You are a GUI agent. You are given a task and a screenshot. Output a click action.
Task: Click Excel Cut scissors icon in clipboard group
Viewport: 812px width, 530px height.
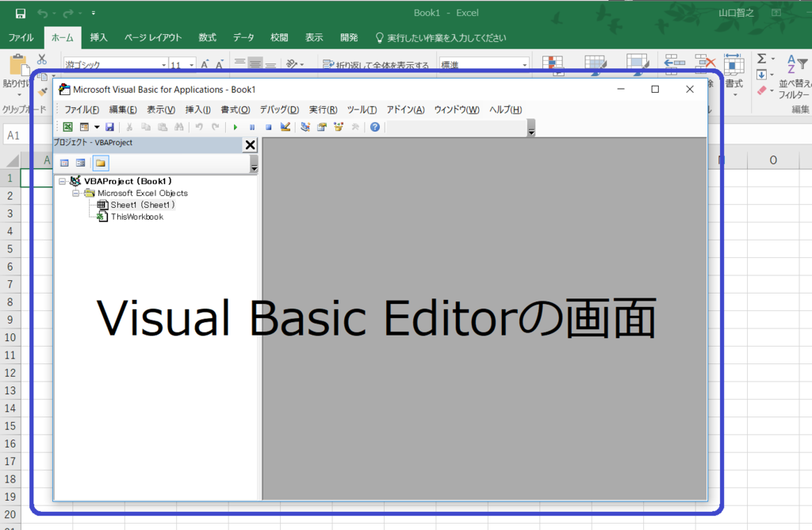click(x=42, y=59)
